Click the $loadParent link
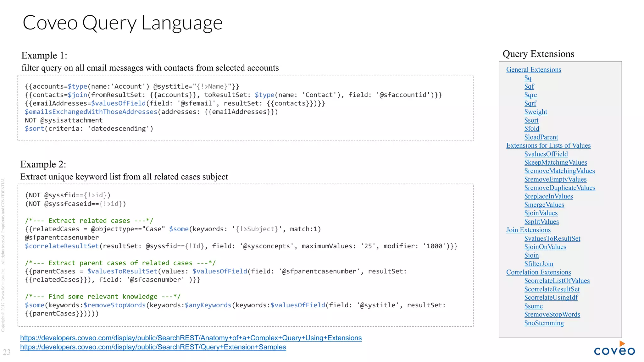Screen dimensions: 644x362 point(541,137)
